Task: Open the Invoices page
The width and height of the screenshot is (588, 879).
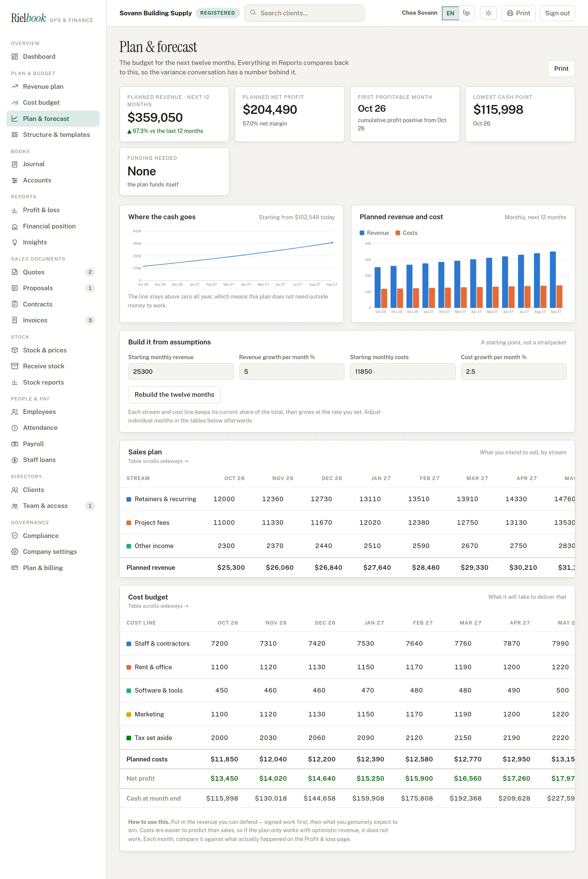Action: tap(53, 320)
